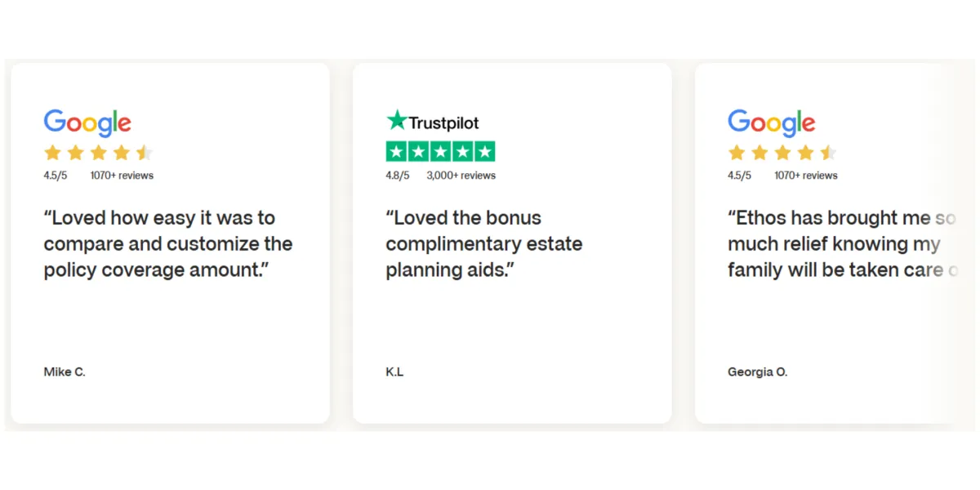This screenshot has height=490, width=980.
Task: Click the gold star rating in Mike C.'s card
Action: [x=99, y=153]
